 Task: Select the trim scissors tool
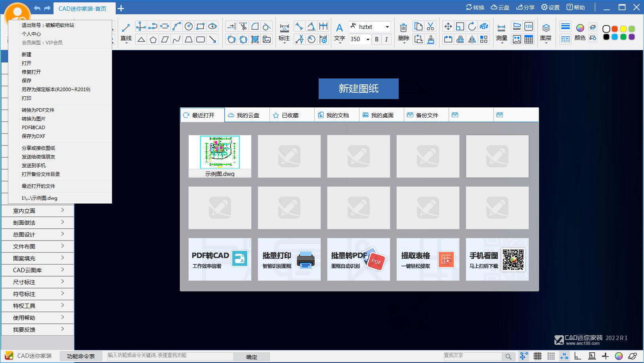click(x=243, y=27)
